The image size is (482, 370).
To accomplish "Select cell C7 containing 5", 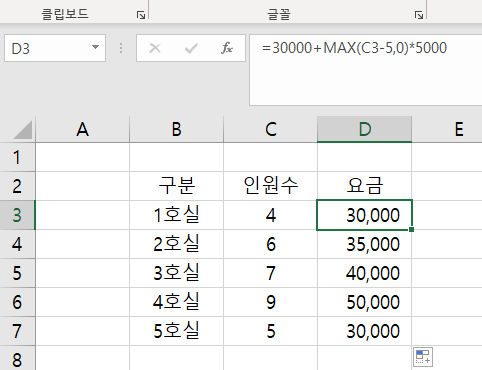I will (x=270, y=331).
